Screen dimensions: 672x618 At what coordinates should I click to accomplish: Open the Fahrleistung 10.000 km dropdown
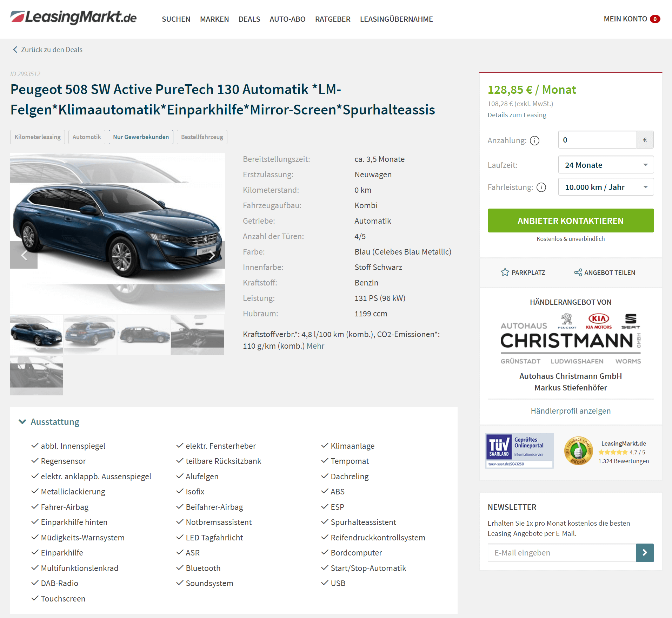pos(606,187)
